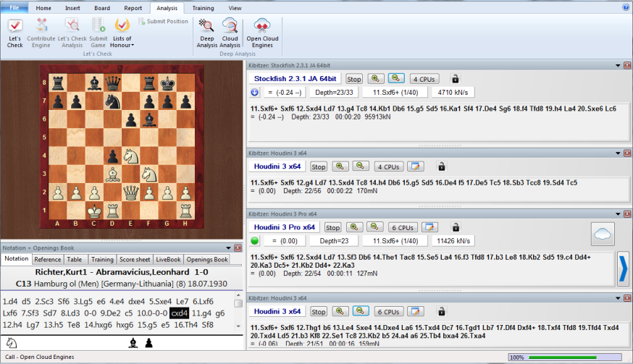
Task: Toggle the lock in bottom Houdini 3 x64 pane
Action: (x=441, y=311)
